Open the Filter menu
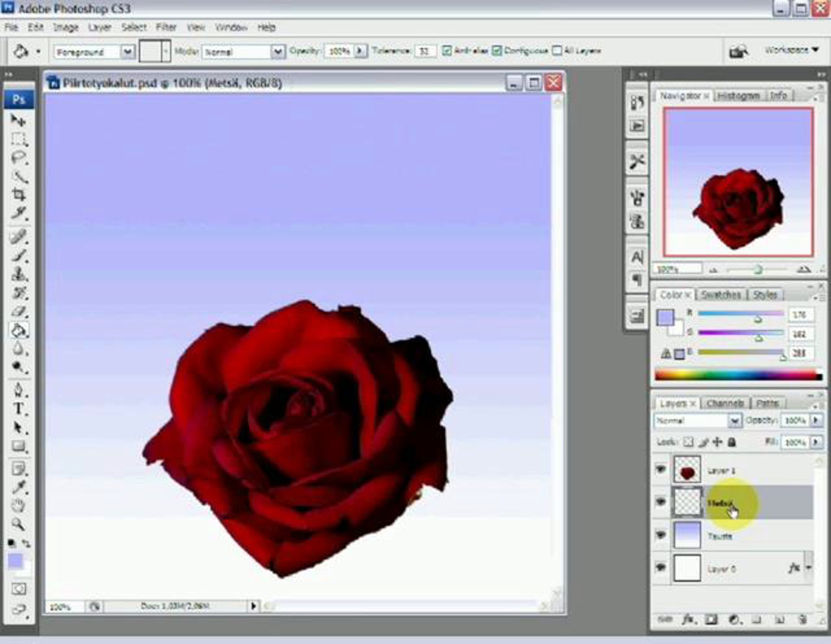 tap(166, 27)
